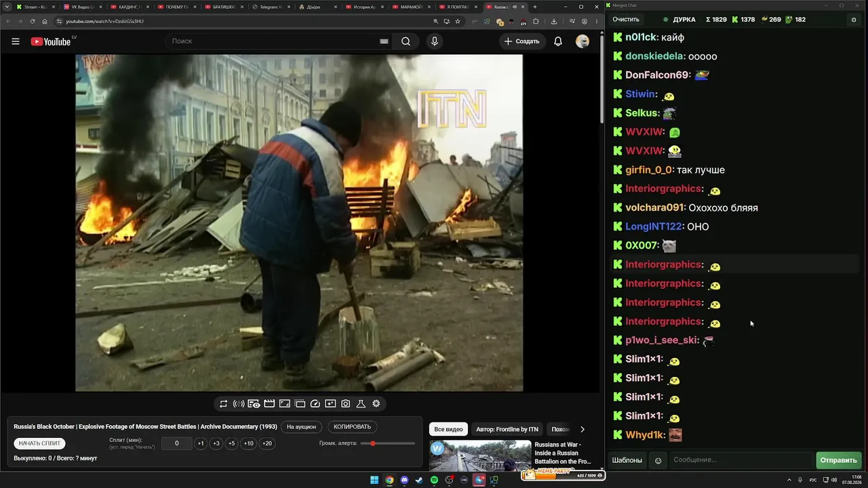This screenshot has height=488, width=868.
Task: Start voice search with the microphone icon
Action: pyautogui.click(x=435, y=41)
